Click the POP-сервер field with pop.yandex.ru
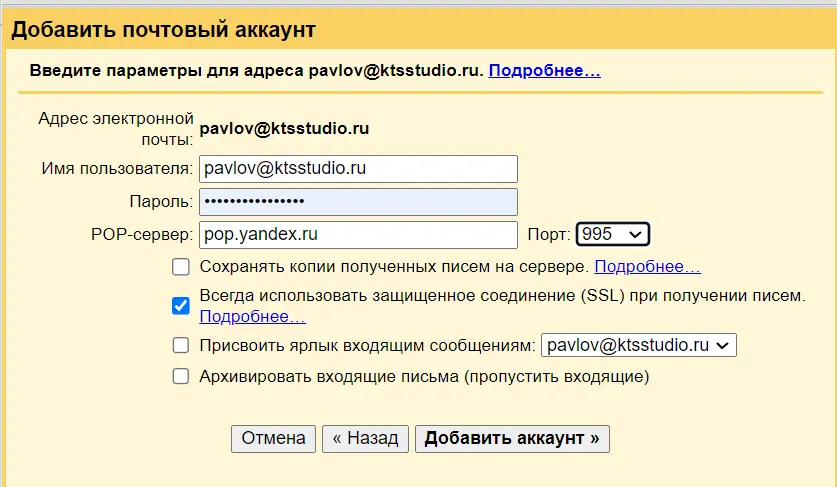Viewport: 837px width, 487px height. pyautogui.click(x=358, y=235)
